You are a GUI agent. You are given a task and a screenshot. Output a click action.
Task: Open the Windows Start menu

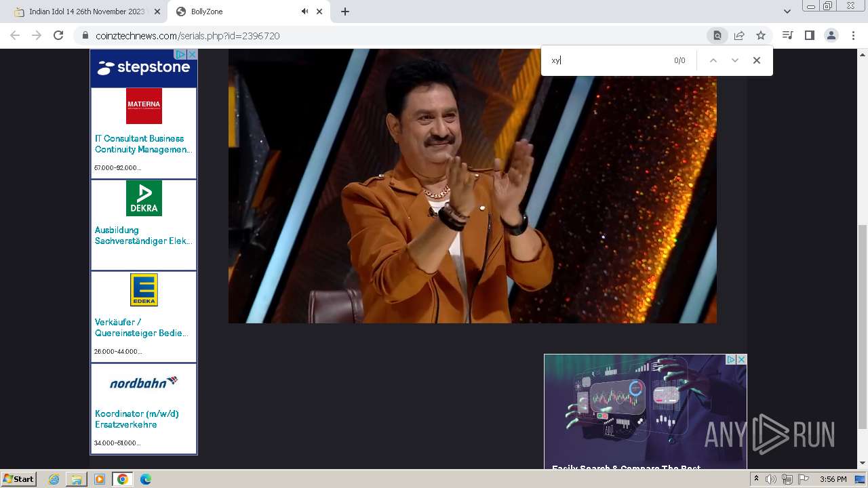(18, 479)
